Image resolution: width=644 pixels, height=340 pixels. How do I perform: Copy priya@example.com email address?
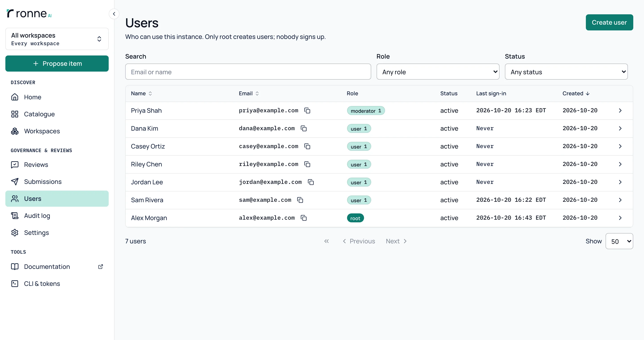tap(307, 110)
